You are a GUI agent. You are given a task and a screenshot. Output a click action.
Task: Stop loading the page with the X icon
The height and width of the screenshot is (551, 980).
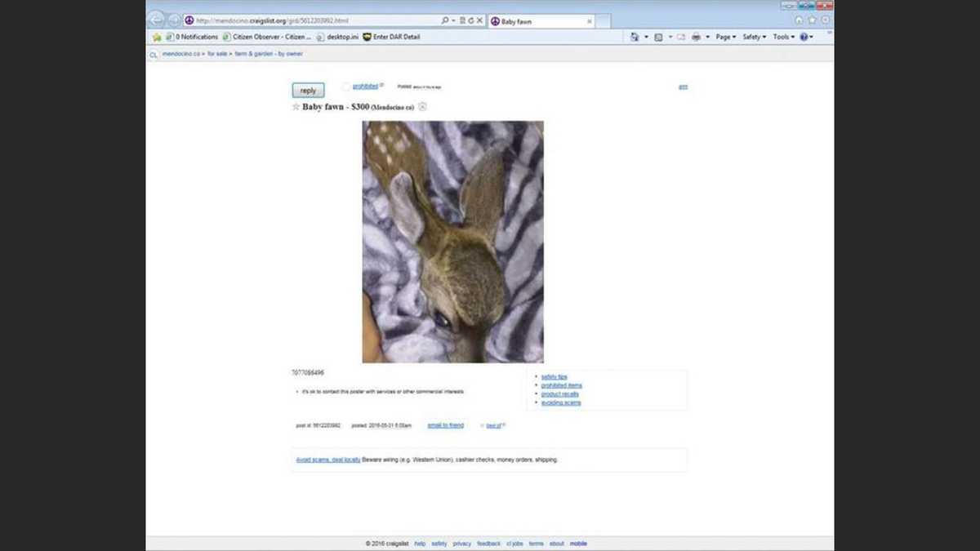click(479, 20)
